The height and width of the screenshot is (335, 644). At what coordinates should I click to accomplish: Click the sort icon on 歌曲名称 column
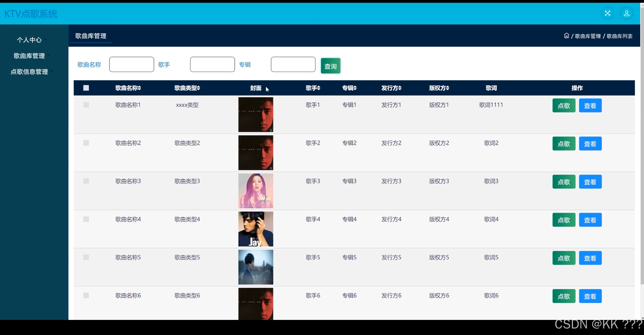[x=139, y=88]
